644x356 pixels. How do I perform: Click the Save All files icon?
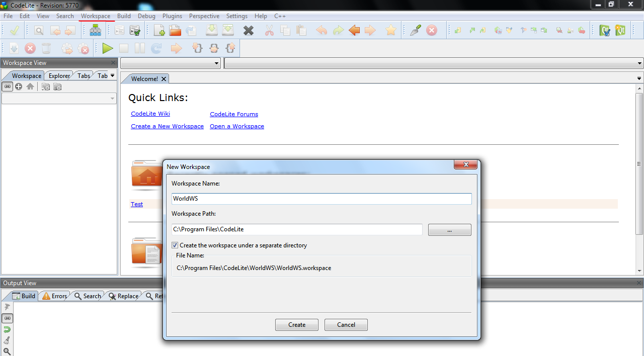click(x=228, y=31)
